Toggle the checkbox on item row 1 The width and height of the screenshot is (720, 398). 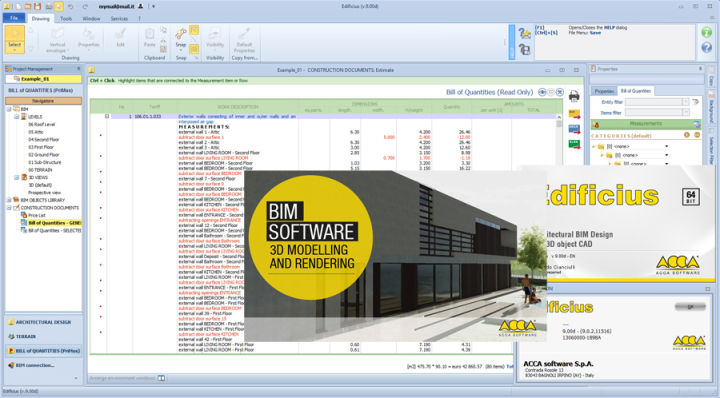[x=107, y=117]
